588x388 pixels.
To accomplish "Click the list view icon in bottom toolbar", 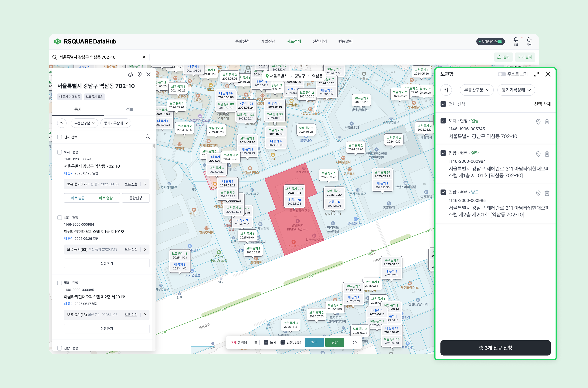I will [255, 342].
